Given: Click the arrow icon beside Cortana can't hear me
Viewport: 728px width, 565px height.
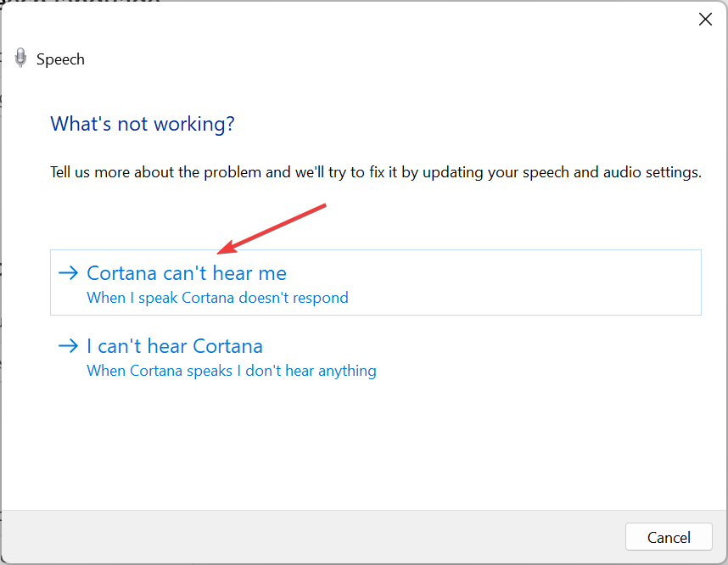Looking at the screenshot, I should (x=68, y=273).
